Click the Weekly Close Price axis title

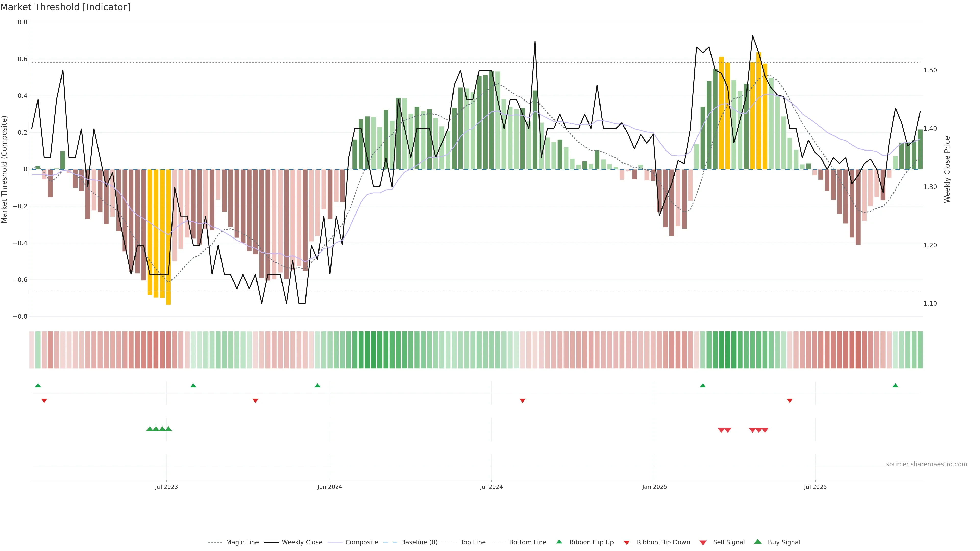[x=947, y=169]
